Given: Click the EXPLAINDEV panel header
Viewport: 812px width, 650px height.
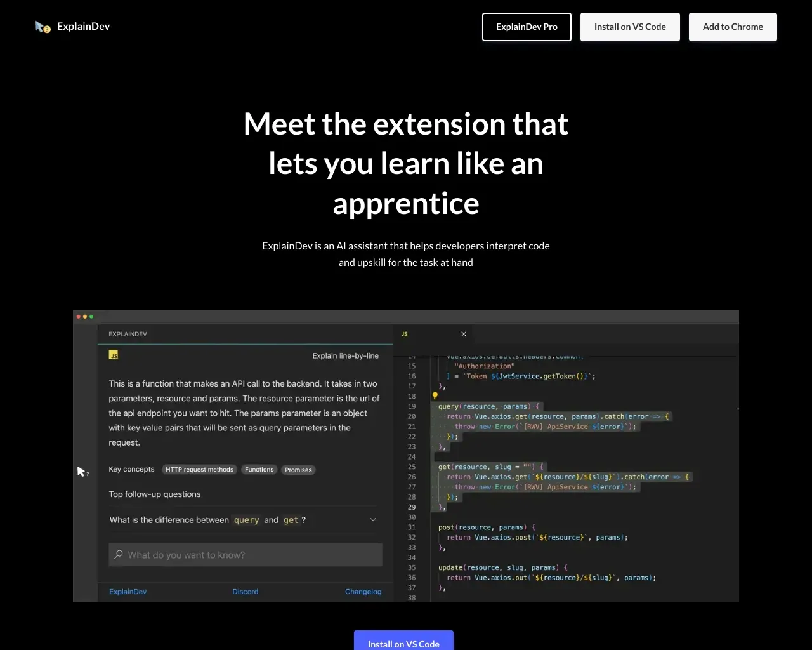Looking at the screenshot, I should point(128,334).
